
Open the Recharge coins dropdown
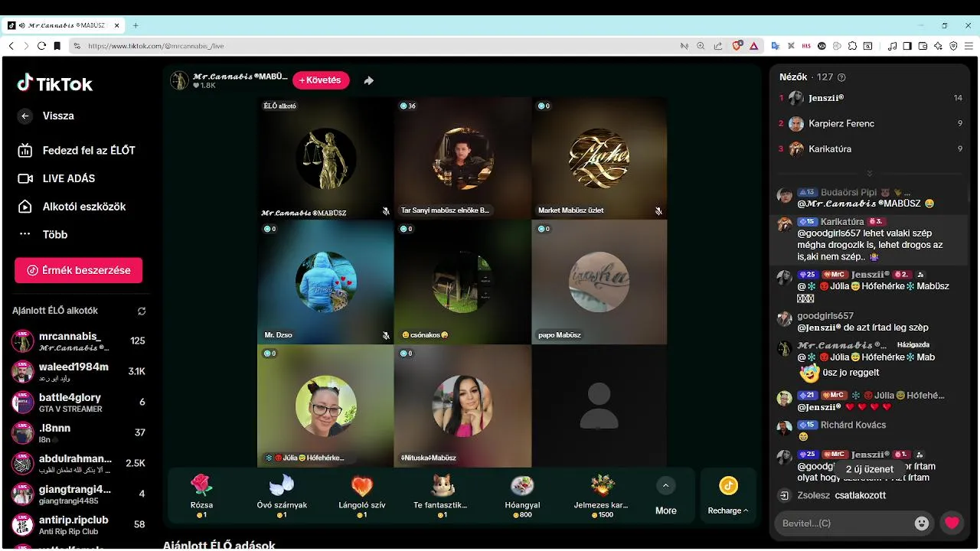(x=728, y=496)
